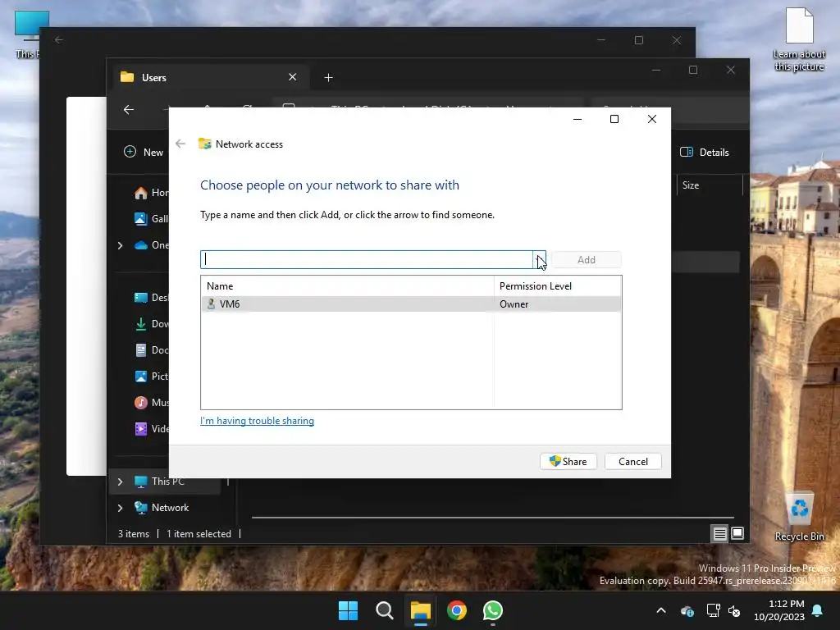This screenshot has width=840, height=630.
Task: Cancel the Network access dialog
Action: [x=632, y=461]
